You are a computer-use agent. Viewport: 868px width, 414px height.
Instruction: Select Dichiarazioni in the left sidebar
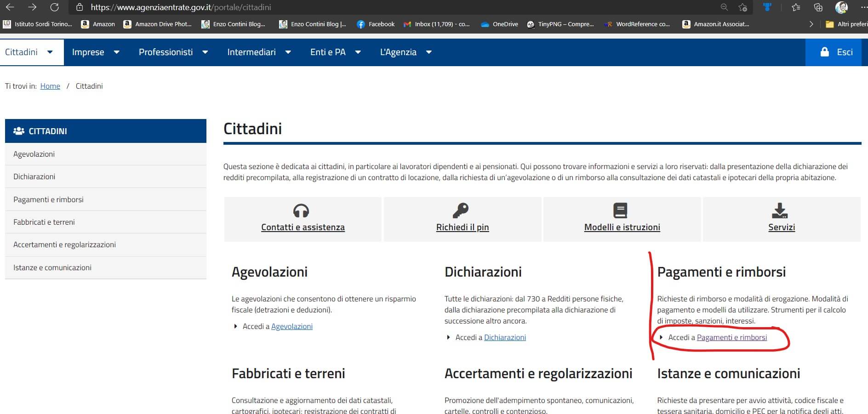(x=34, y=177)
